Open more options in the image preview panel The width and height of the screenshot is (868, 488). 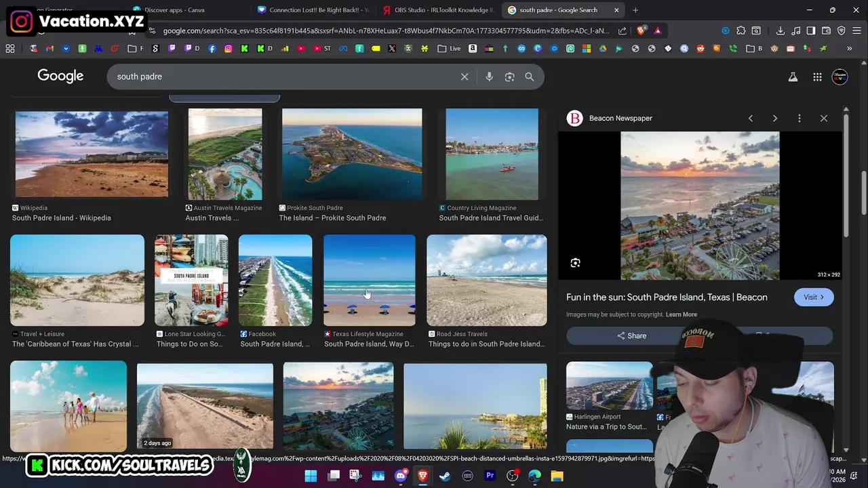pyautogui.click(x=800, y=118)
